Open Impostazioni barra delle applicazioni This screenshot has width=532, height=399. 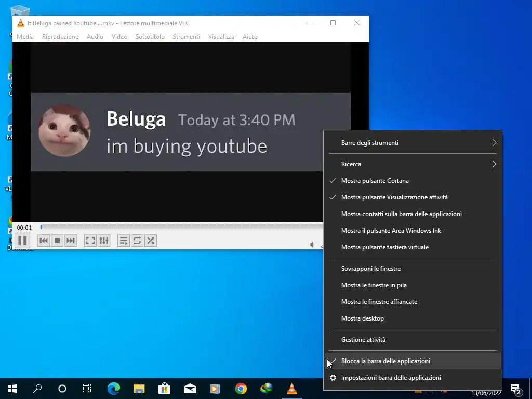pyautogui.click(x=413, y=378)
